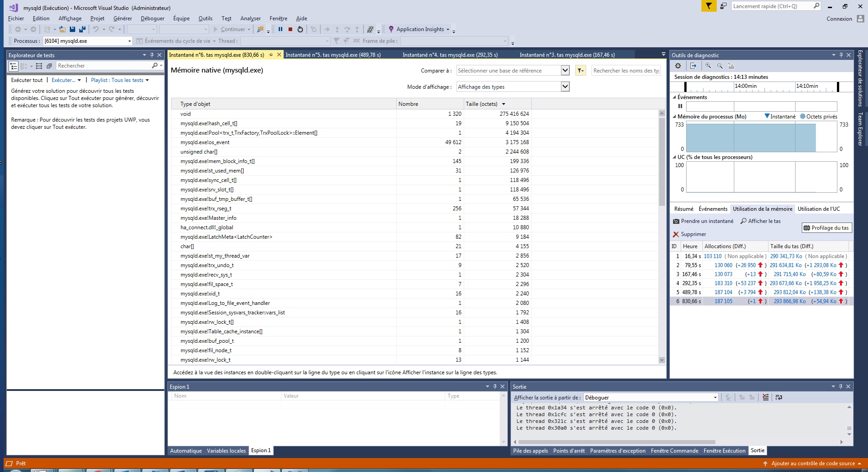The image size is (868, 472).
Task: Pause debugging with the Break All icon
Action: pyautogui.click(x=280, y=29)
